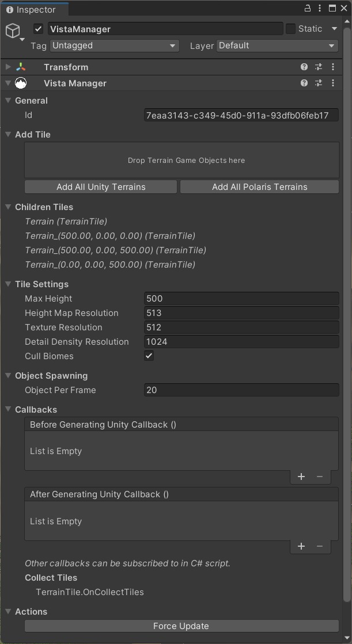The width and height of the screenshot is (352, 644).
Task: Open Transform component help icon
Action: (x=304, y=67)
